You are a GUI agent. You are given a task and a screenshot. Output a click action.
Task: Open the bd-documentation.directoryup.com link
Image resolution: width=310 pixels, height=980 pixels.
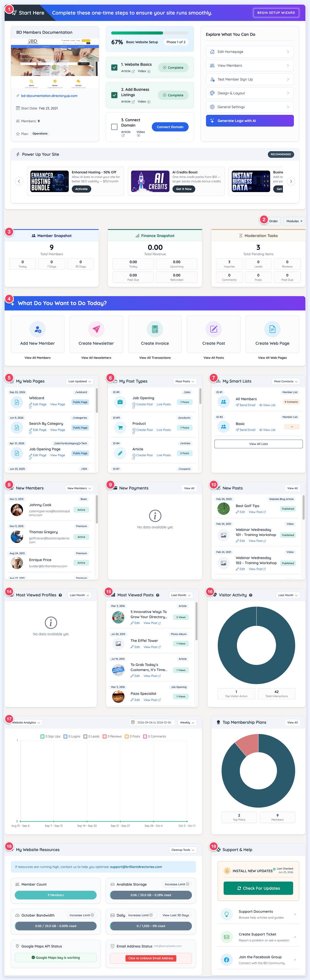49,96
